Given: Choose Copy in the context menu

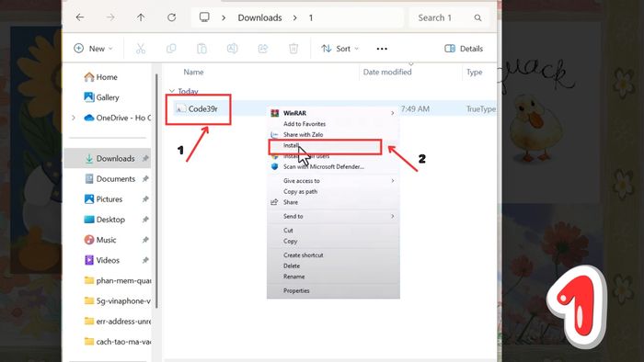Looking at the screenshot, I should click(290, 241).
